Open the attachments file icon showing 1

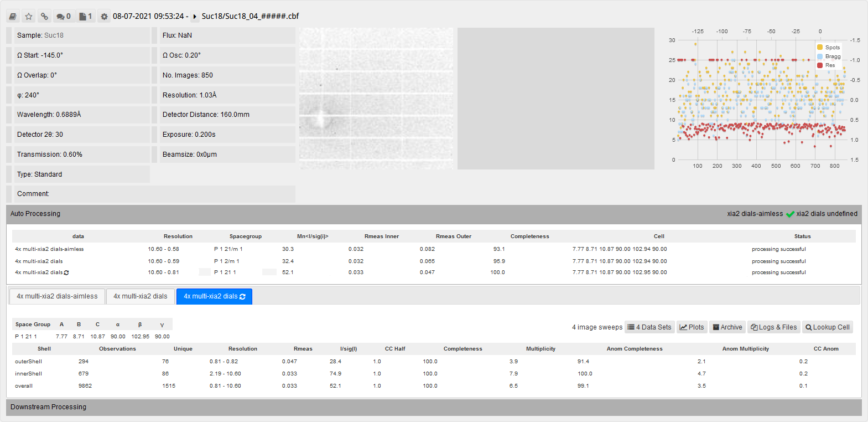pyautogui.click(x=85, y=17)
